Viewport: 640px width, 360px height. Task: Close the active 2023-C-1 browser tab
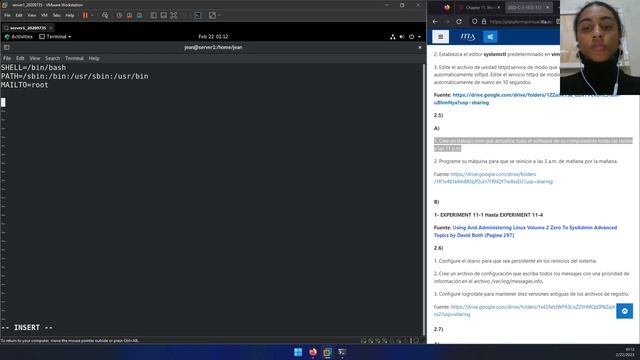pyautogui.click(x=547, y=7)
